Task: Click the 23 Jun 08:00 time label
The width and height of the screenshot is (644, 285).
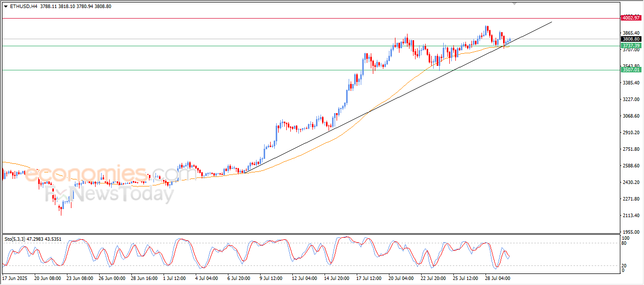Action: tap(80, 277)
